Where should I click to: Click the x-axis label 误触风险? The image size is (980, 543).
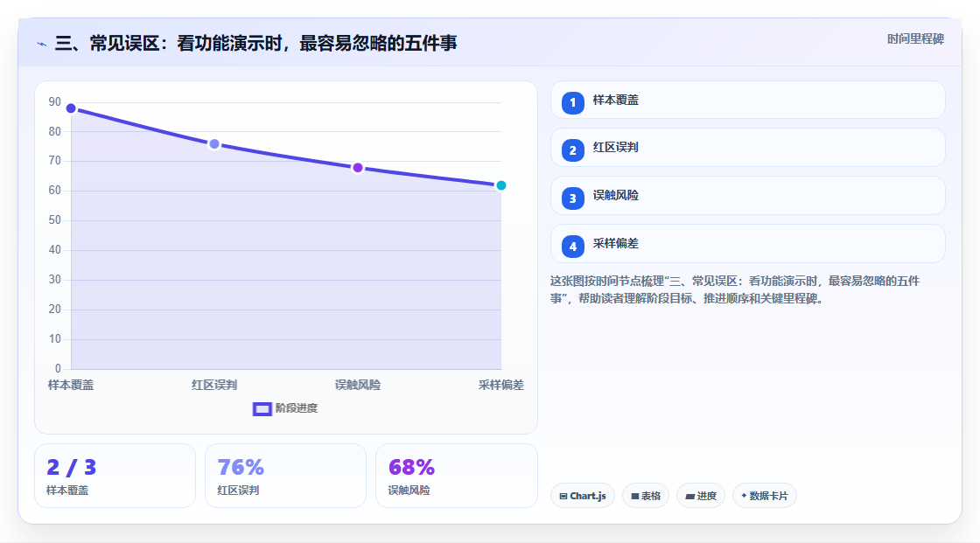tap(358, 385)
